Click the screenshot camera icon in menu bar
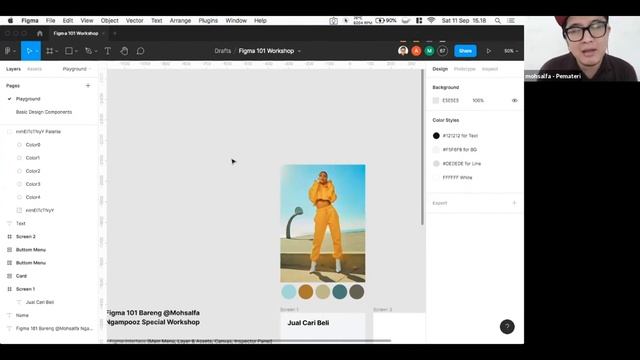 point(333,20)
